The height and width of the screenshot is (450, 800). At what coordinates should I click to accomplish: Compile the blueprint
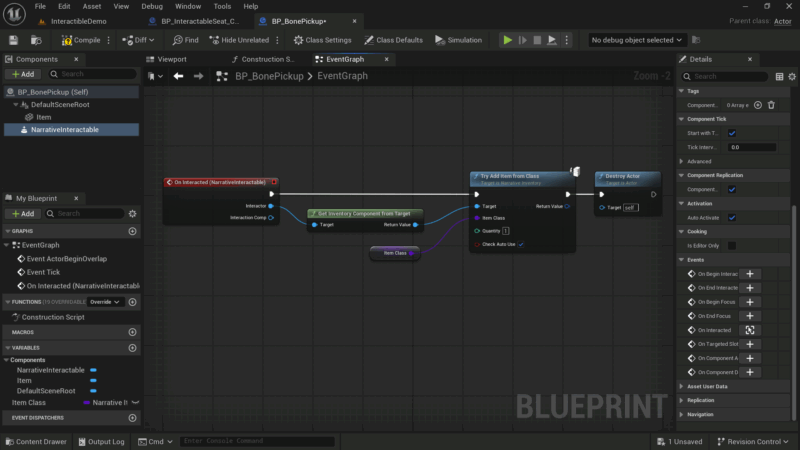[81, 40]
